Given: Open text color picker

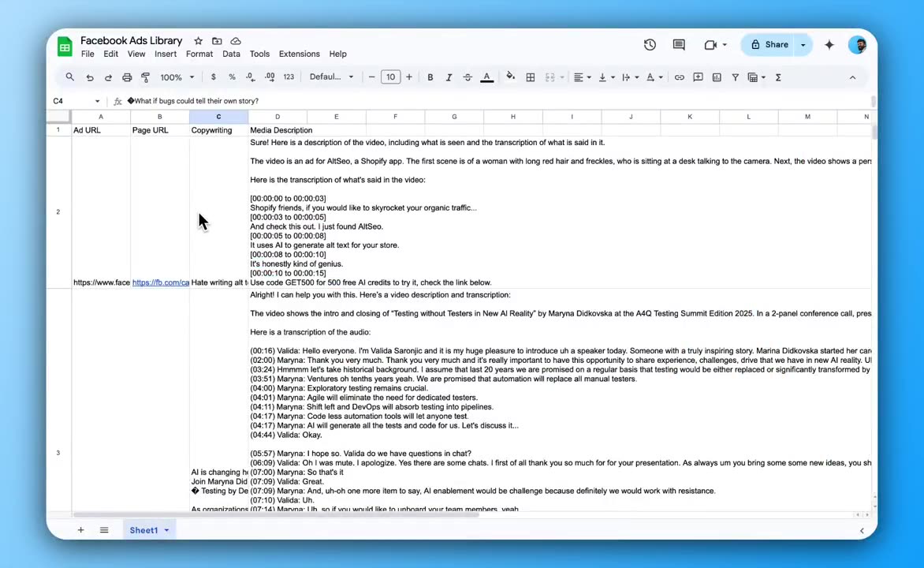Looking at the screenshot, I should coord(486,77).
